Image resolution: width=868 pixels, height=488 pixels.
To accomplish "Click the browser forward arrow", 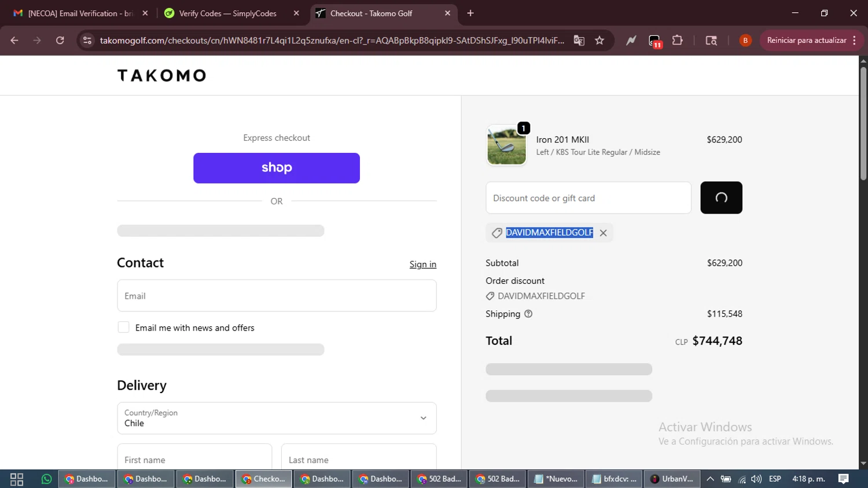I will tap(37, 41).
